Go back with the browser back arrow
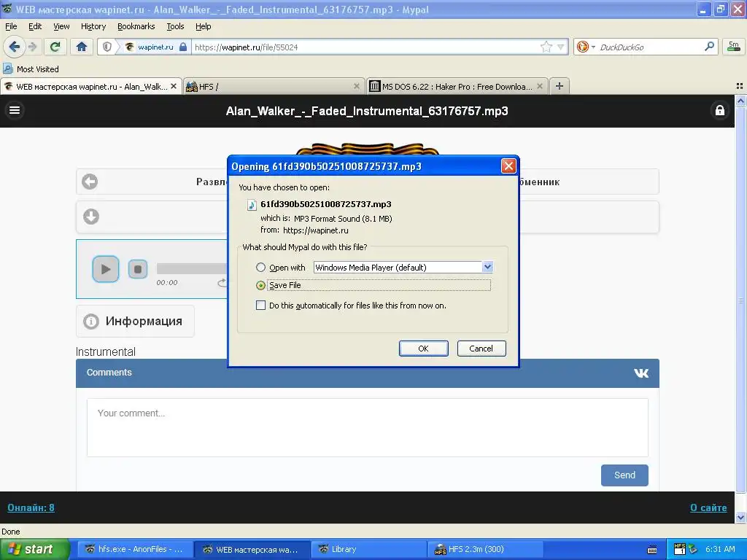This screenshot has height=560, width=747. click(x=15, y=47)
